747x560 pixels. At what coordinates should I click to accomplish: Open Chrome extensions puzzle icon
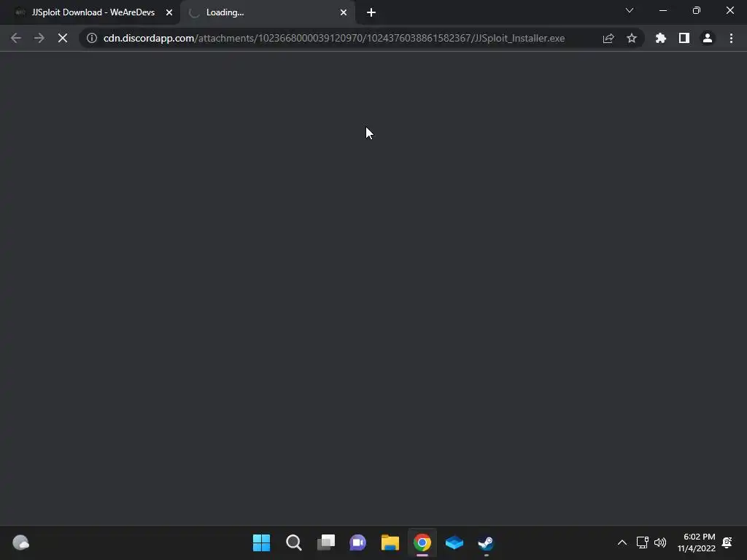pos(661,38)
